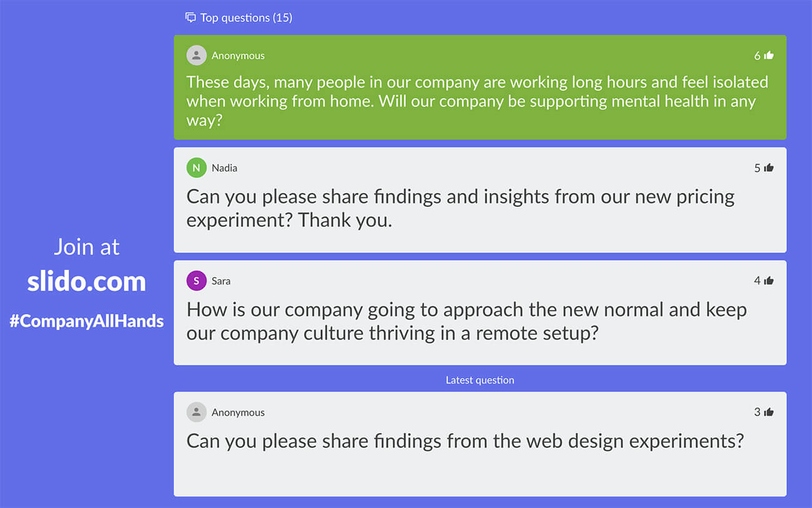Upvote the mental health question thumbs-up
The image size is (812, 508).
coord(769,56)
